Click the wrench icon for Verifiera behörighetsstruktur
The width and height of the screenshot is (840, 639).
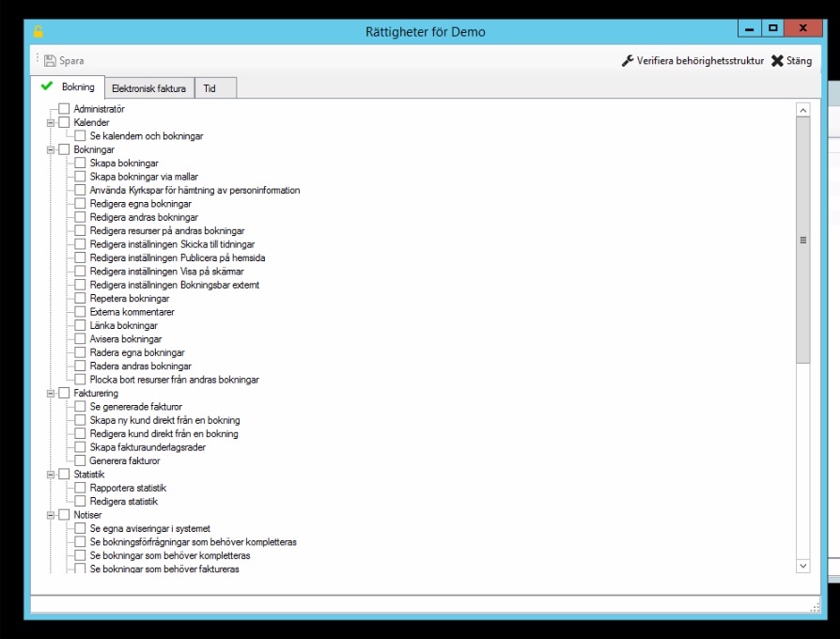pos(628,60)
